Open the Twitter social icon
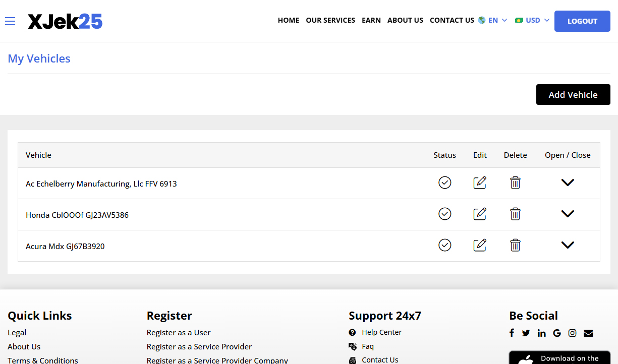Image resolution: width=618 pixels, height=364 pixels. click(526, 333)
